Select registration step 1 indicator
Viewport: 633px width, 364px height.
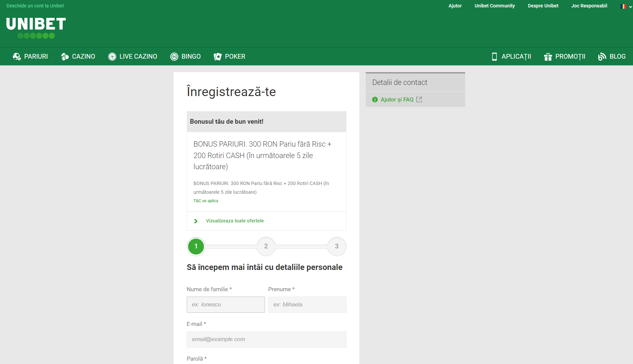[x=196, y=246]
